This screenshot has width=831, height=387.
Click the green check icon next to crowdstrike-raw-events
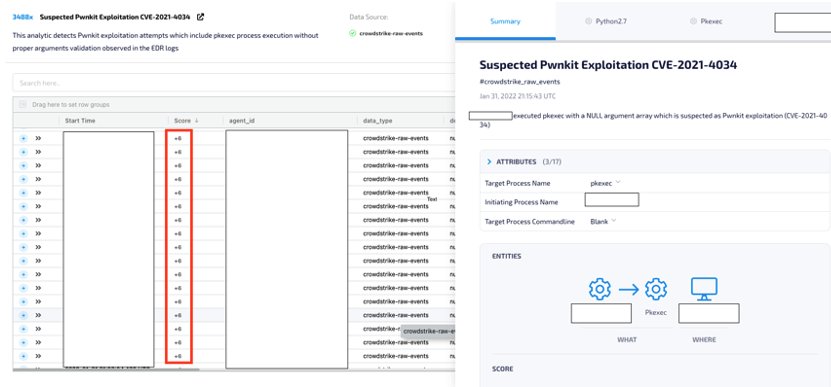(352, 33)
